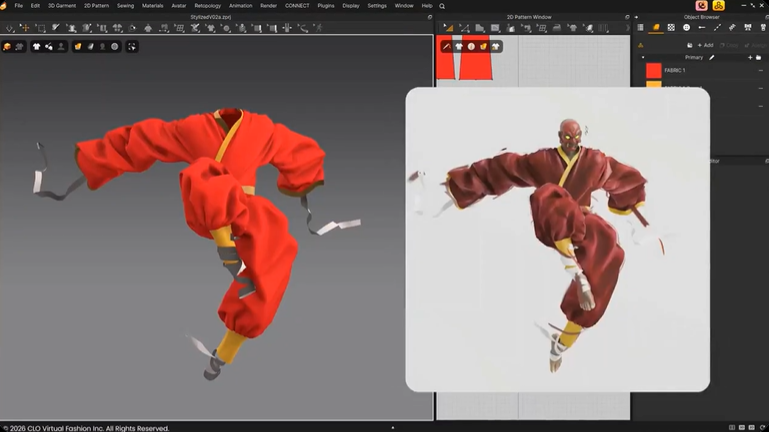Screen dimensions: 769x432
Task: Open the Button tab in Object Browser
Action: click(687, 28)
